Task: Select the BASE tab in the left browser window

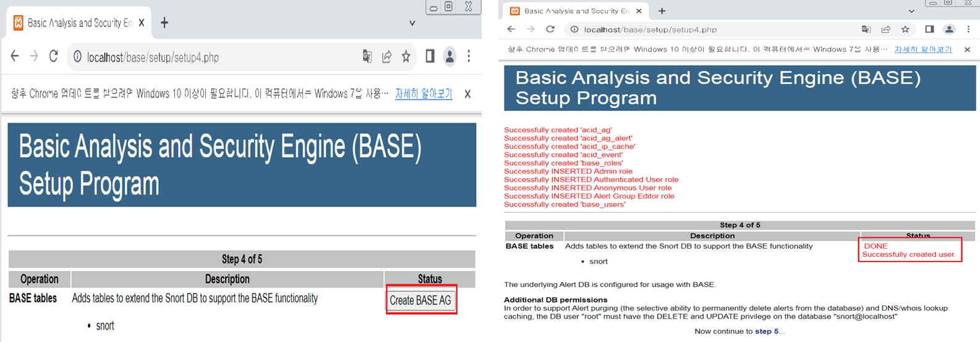Action: tap(79, 23)
